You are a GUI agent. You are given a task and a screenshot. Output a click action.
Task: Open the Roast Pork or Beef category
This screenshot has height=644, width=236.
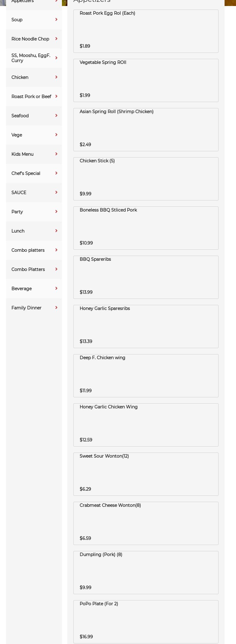point(31,97)
